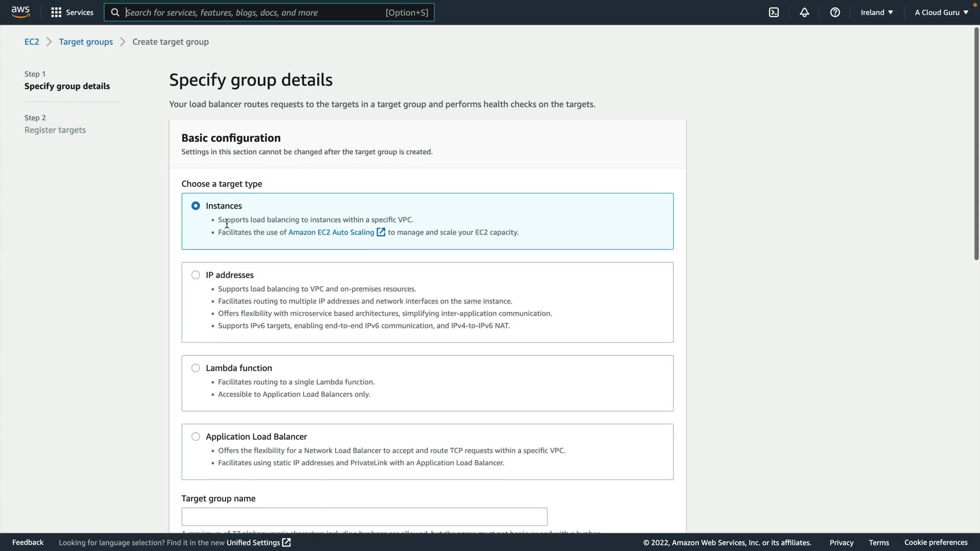Select the Instances target type radio
This screenshot has height=551, width=980.
195,206
